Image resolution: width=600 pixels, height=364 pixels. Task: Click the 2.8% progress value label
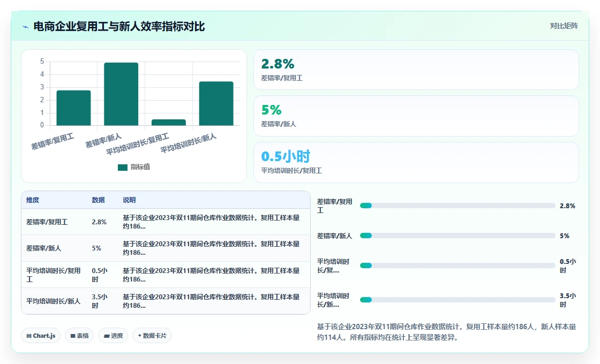(x=567, y=206)
